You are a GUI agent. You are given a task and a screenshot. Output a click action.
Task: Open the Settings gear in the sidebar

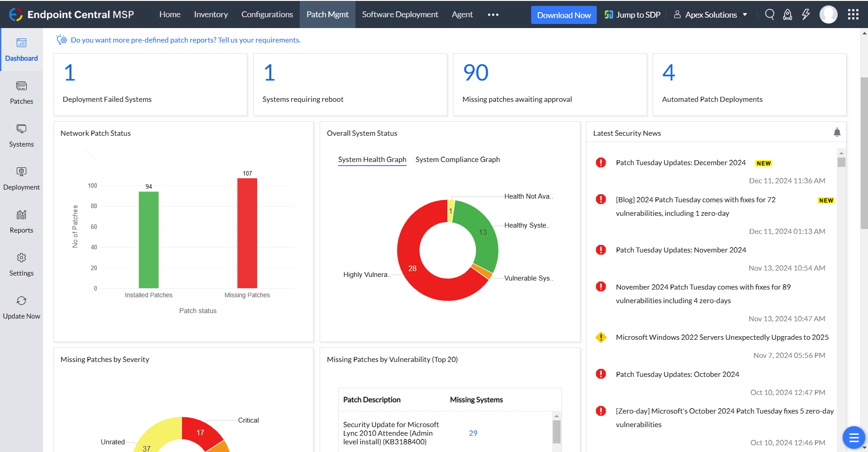(x=21, y=262)
